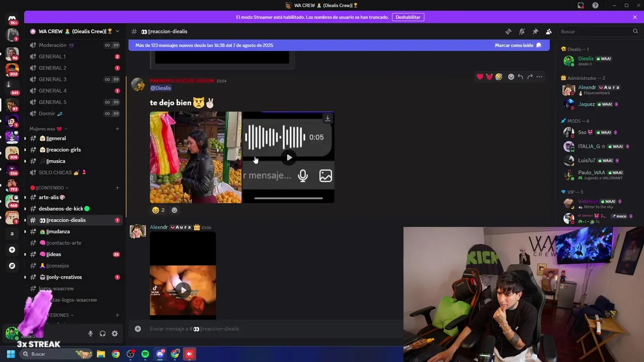Image resolution: width=644 pixels, height=362 pixels.
Task: Click the search magnifier icon
Action: 635,31
